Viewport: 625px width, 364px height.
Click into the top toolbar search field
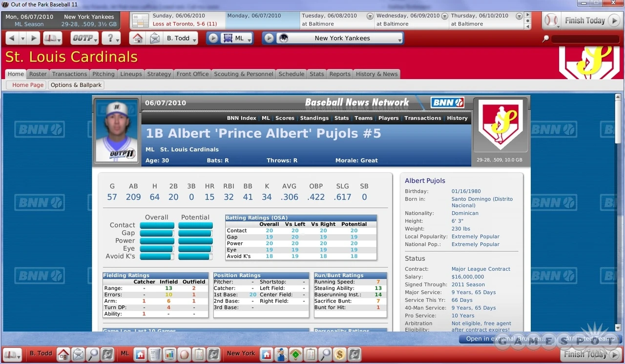586,39
